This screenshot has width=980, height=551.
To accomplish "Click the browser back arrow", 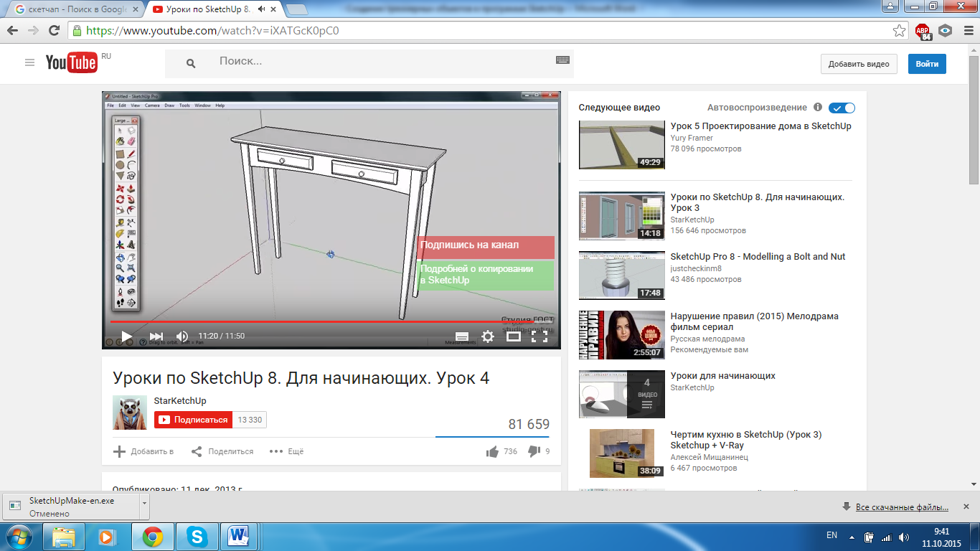I will click(13, 31).
